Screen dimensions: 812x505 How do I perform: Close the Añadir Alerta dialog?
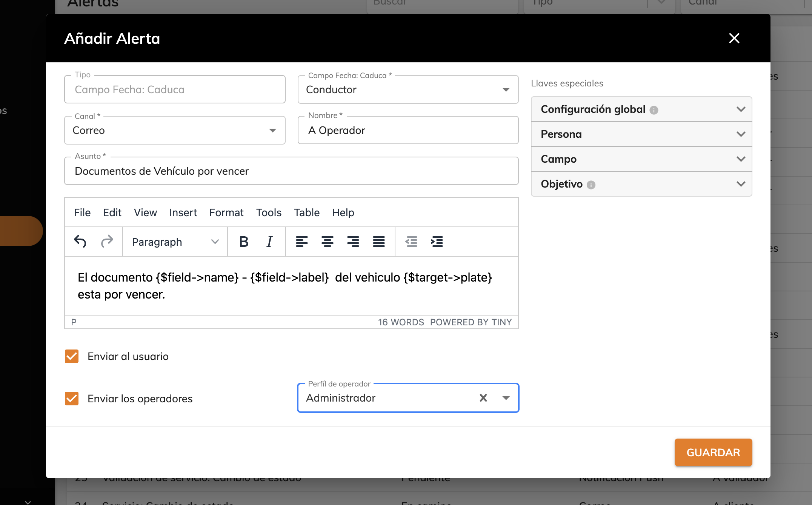pyautogui.click(x=734, y=38)
